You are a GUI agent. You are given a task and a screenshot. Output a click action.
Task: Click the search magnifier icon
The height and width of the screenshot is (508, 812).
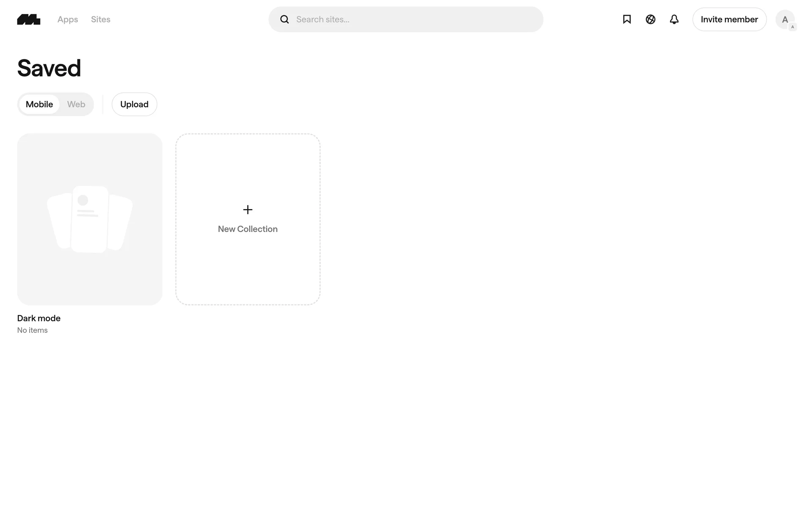285,19
